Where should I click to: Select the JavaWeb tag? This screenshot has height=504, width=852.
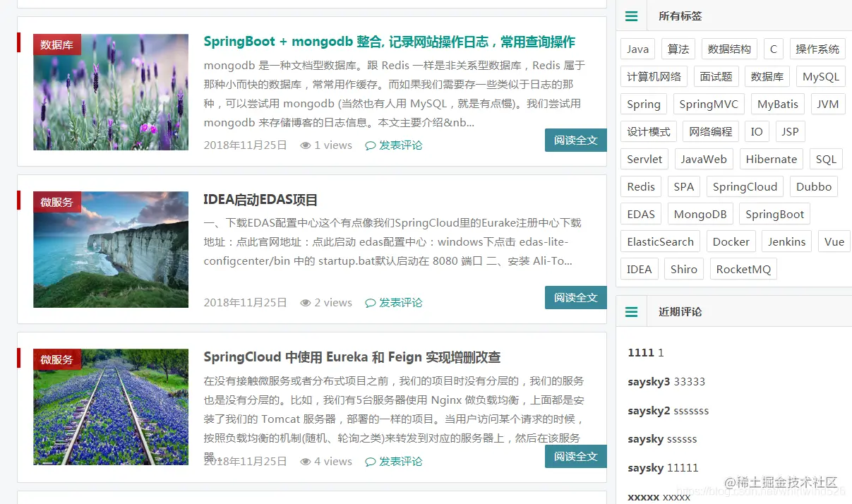click(x=704, y=159)
